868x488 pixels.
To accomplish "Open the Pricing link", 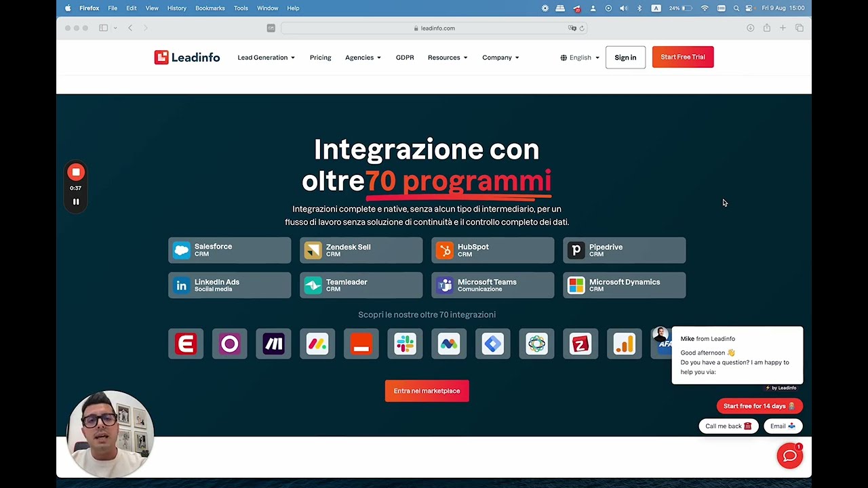I will pos(321,58).
